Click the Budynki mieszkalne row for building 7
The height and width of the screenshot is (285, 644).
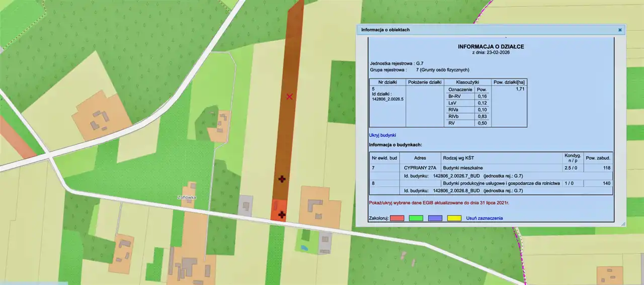coord(464,167)
